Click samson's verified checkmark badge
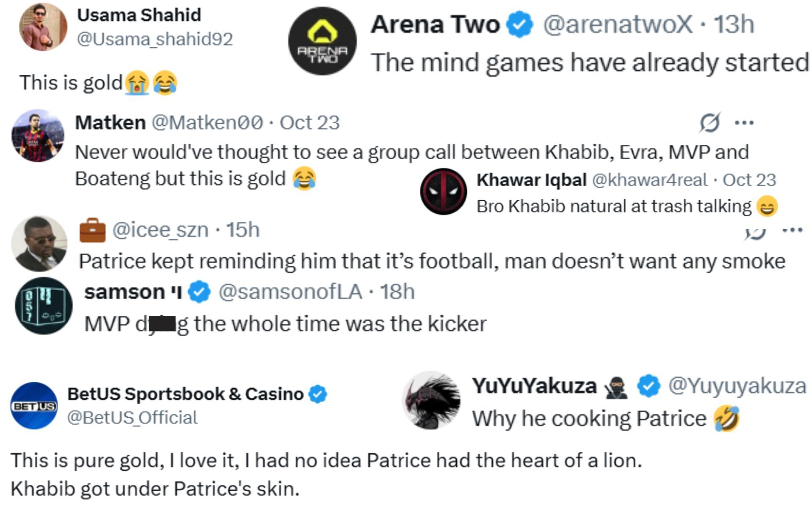The height and width of the screenshot is (508, 812). click(199, 292)
